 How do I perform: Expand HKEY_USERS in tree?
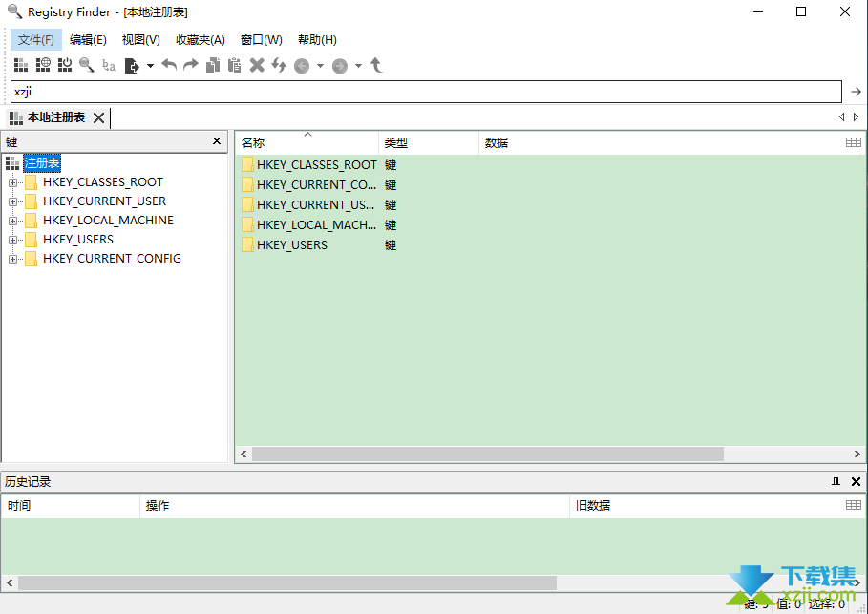coord(12,240)
